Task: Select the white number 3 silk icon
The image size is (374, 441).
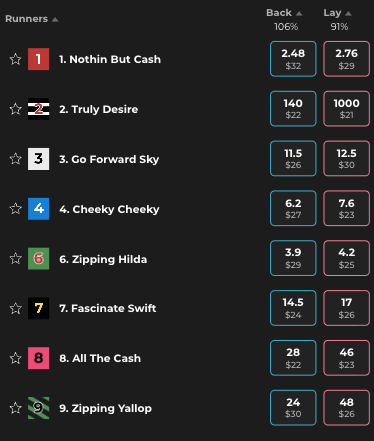Action: (x=38, y=159)
